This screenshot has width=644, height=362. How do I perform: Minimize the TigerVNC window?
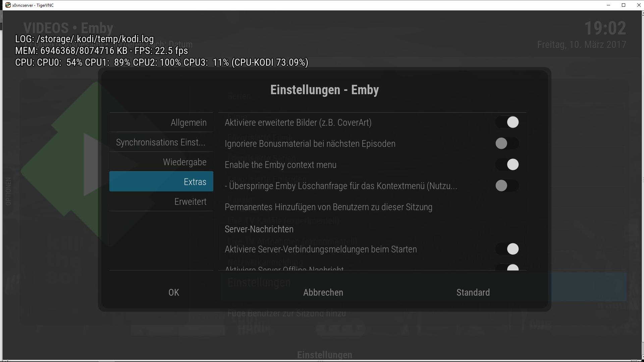coord(608,5)
